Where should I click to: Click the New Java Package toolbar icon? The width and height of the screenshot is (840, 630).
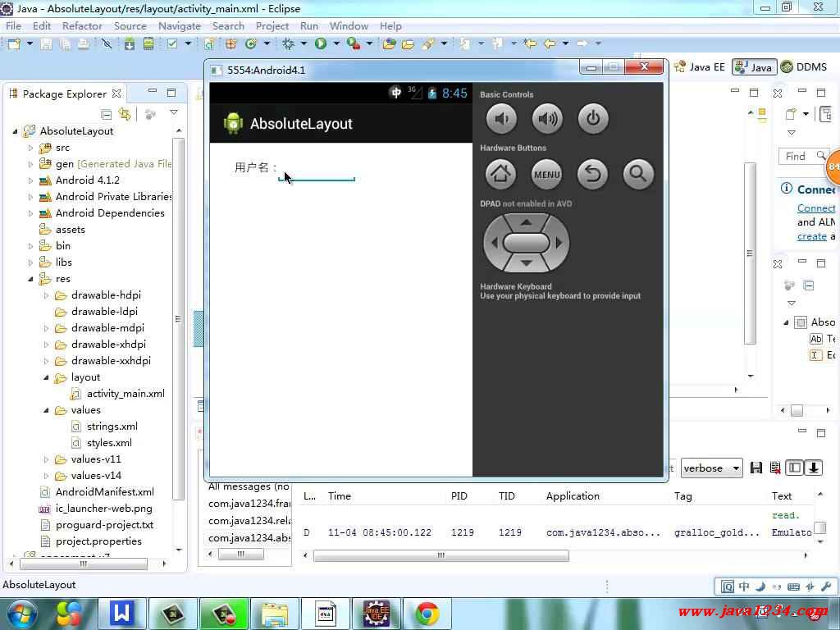click(231, 44)
